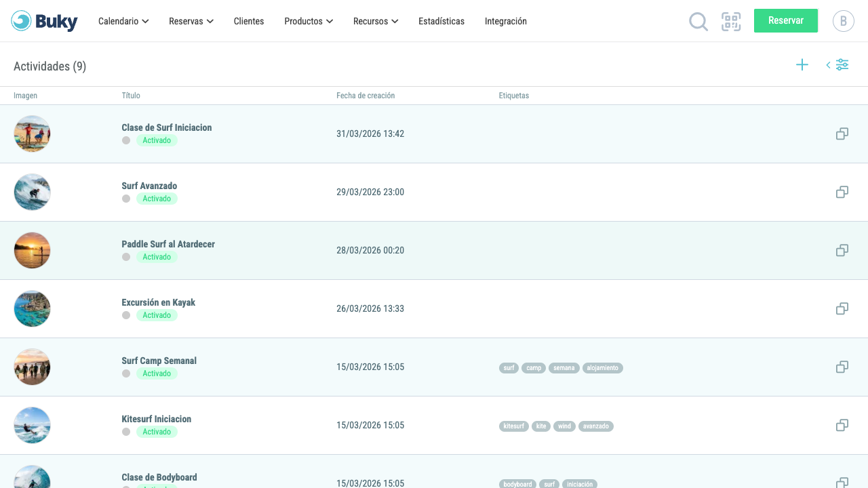Click date 26/03/2026 13:33
Screen dimensions: 868x488
tap(370, 308)
